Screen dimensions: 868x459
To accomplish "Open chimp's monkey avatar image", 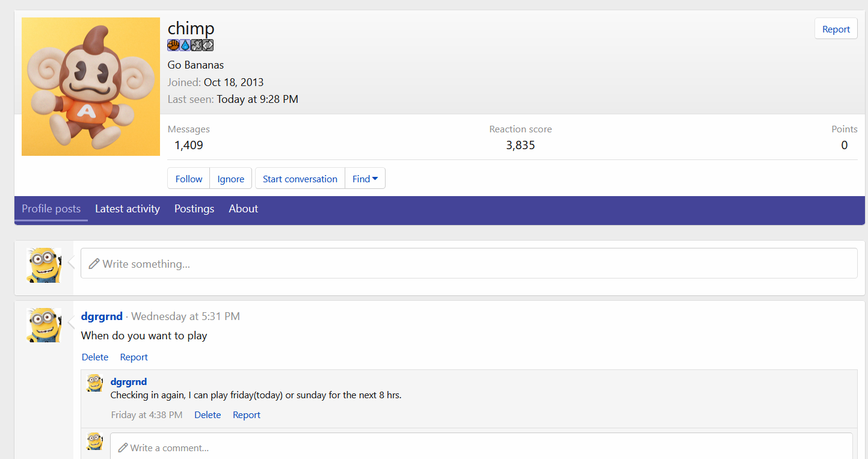I will tap(91, 87).
